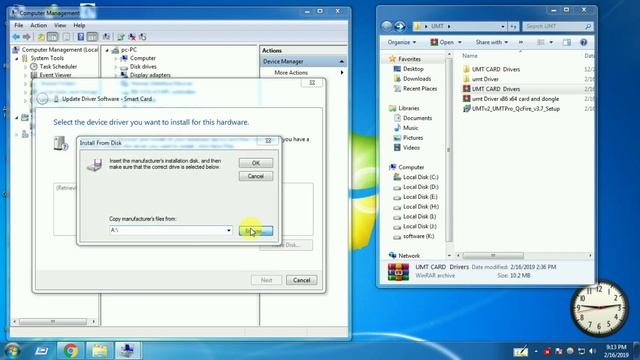Open File menu in Computer Management
Image resolution: width=640 pixels, height=360 pixels.
[x=19, y=25]
